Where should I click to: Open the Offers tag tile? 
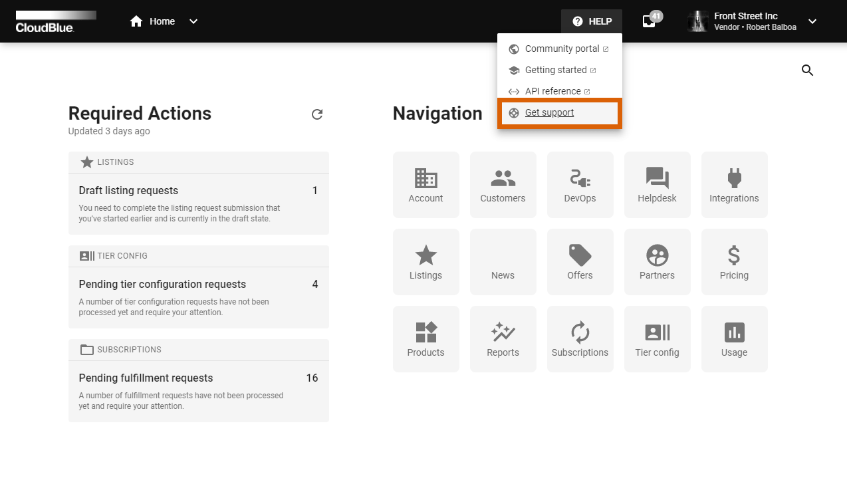(x=580, y=262)
